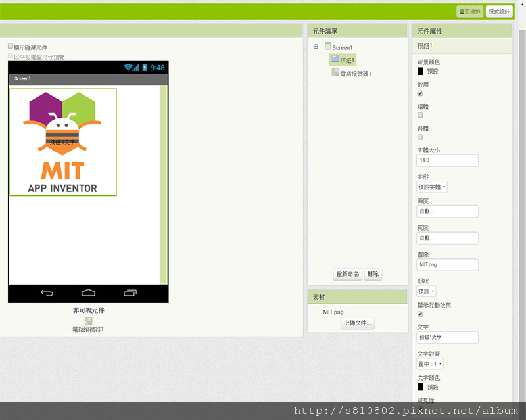Click the 電話撥號器1 phone icon in component tree
The image size is (526, 420).
coord(335,72)
